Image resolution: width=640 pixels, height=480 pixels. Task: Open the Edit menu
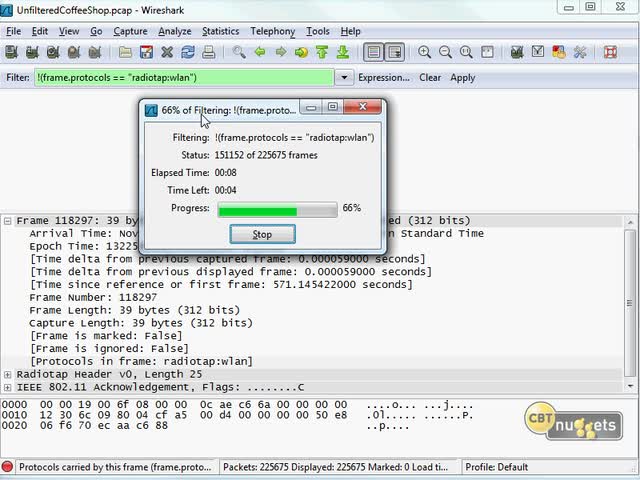coord(40,31)
